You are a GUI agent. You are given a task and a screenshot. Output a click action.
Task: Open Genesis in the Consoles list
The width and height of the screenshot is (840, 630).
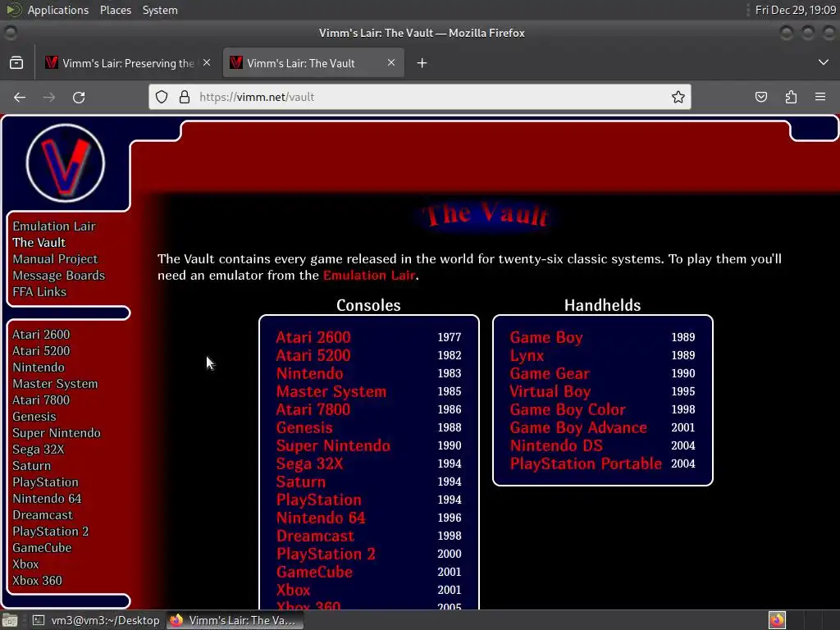304,427
